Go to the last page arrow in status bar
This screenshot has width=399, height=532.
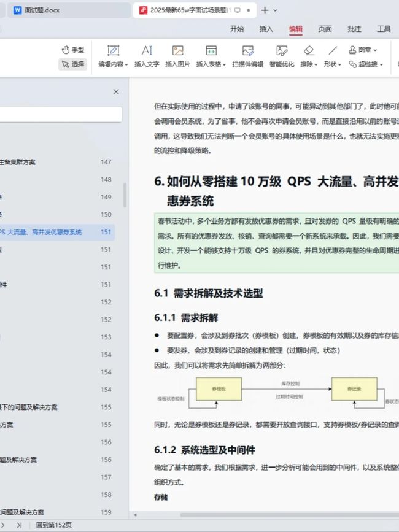coord(20,525)
